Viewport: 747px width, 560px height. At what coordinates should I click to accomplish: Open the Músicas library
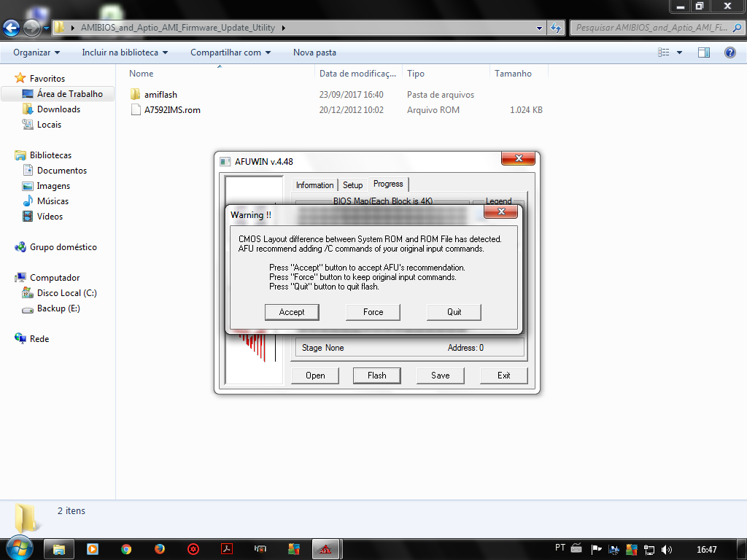click(x=53, y=201)
